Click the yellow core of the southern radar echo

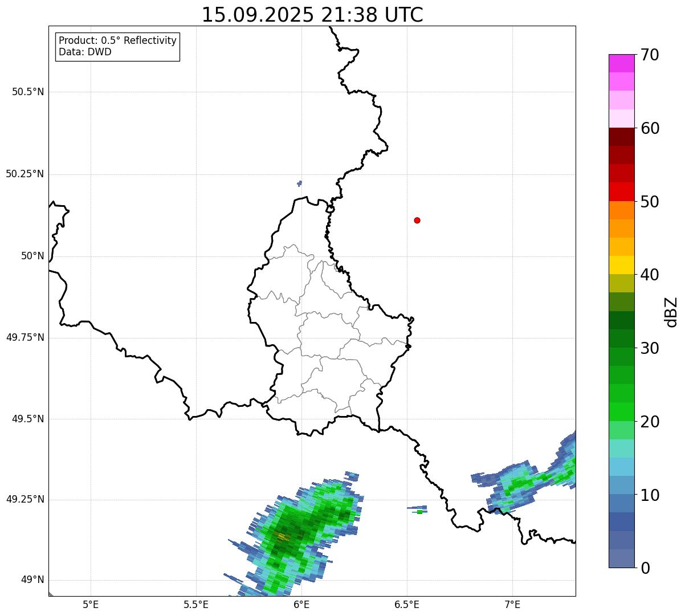(x=283, y=536)
